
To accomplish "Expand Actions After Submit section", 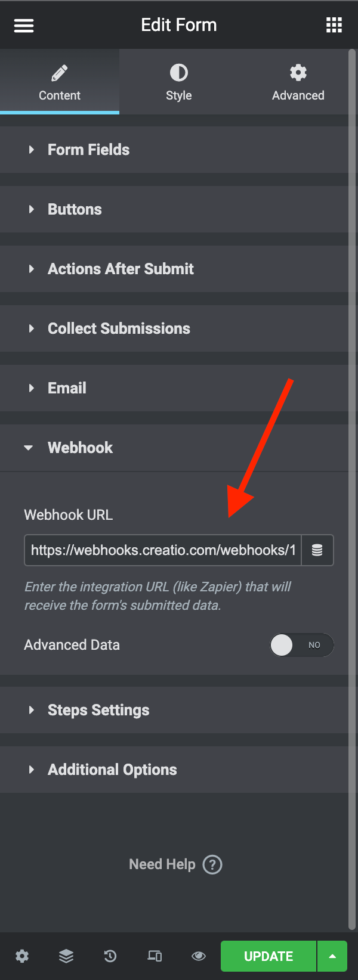I will coord(174,269).
